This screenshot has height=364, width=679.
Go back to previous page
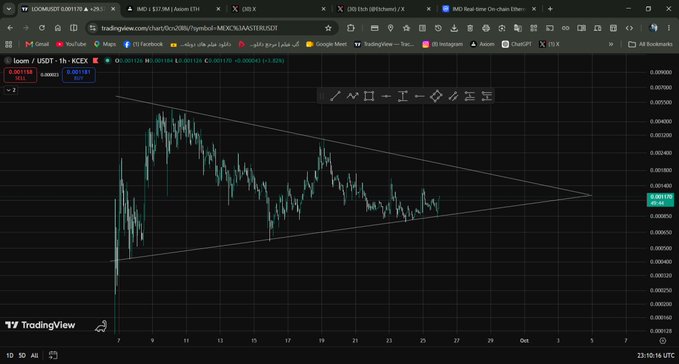click(10, 28)
